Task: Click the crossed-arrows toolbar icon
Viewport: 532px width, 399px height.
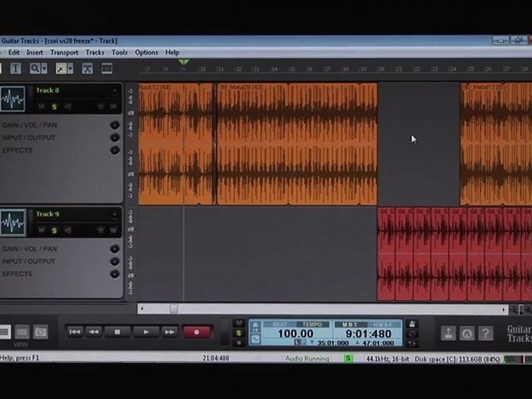Action: click(x=88, y=69)
